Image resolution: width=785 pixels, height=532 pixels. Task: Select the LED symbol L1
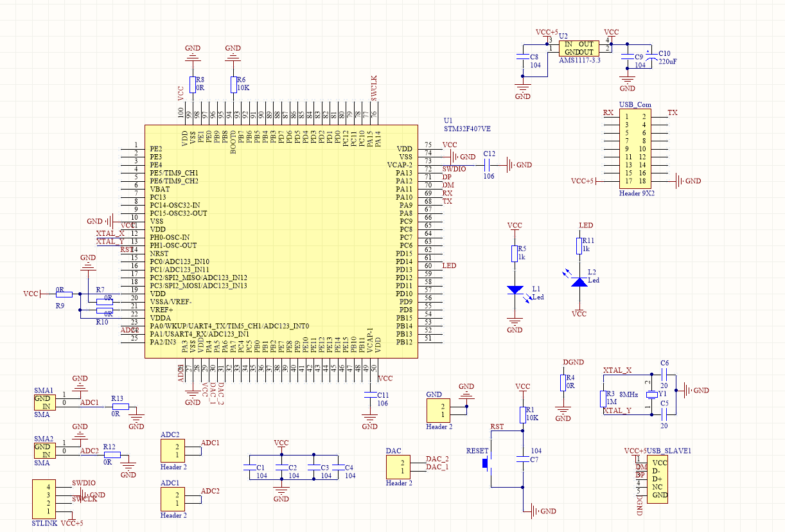coord(515,290)
